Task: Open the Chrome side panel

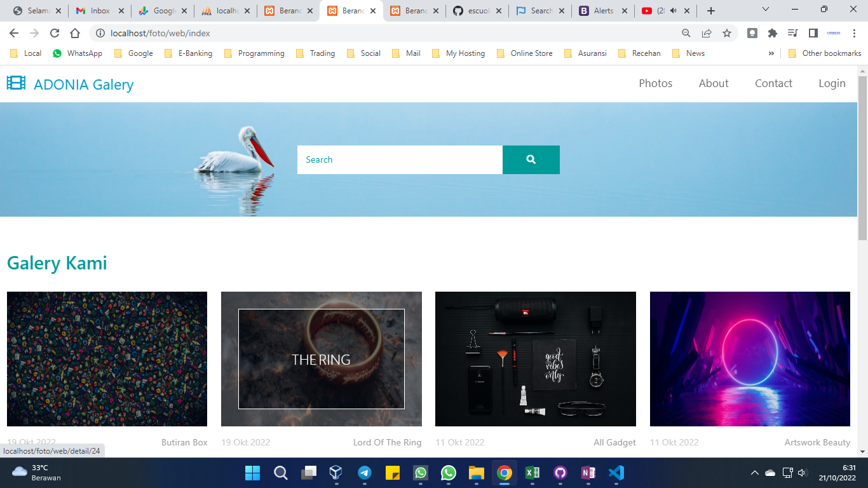Action: pos(813,33)
